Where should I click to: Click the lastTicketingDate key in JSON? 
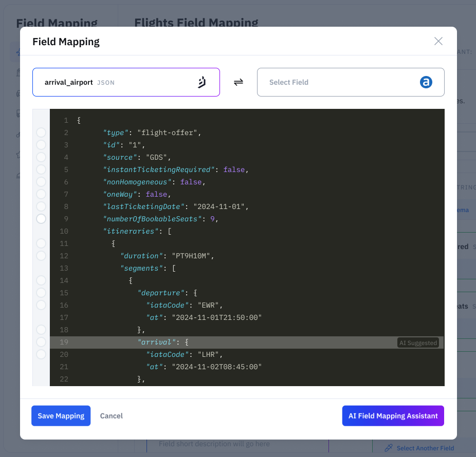(143, 206)
